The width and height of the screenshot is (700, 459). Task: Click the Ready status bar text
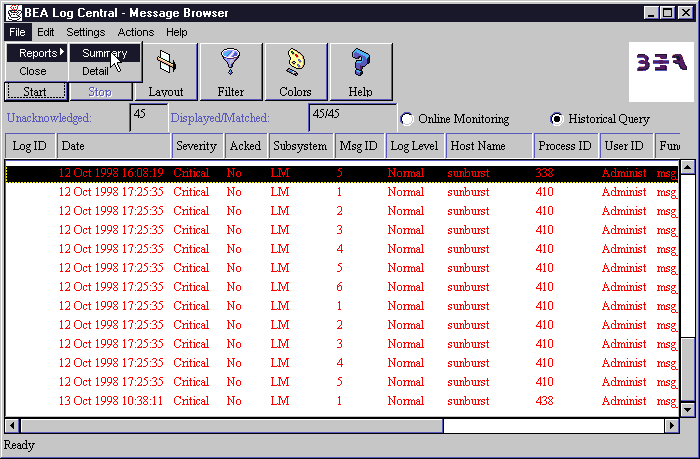[x=19, y=445]
